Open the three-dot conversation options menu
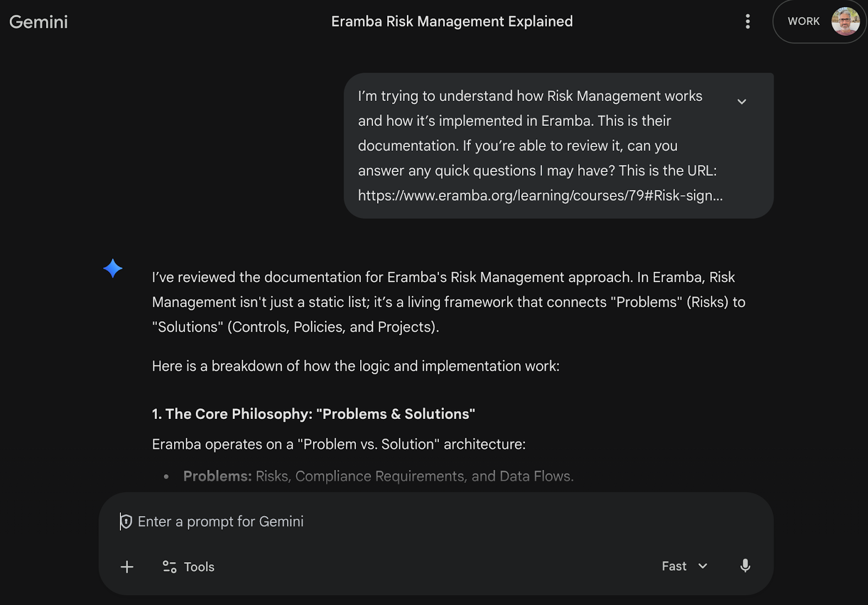This screenshot has height=605, width=868. coord(748,22)
